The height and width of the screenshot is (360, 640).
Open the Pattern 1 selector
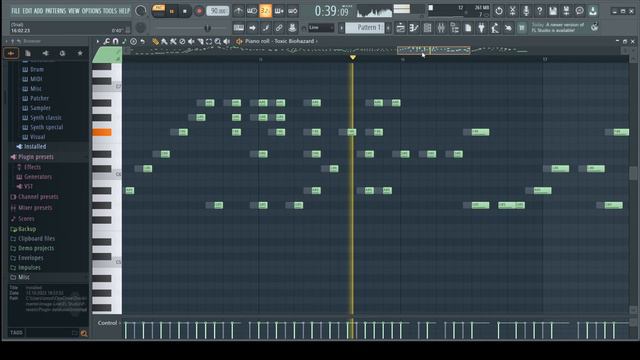[364, 28]
